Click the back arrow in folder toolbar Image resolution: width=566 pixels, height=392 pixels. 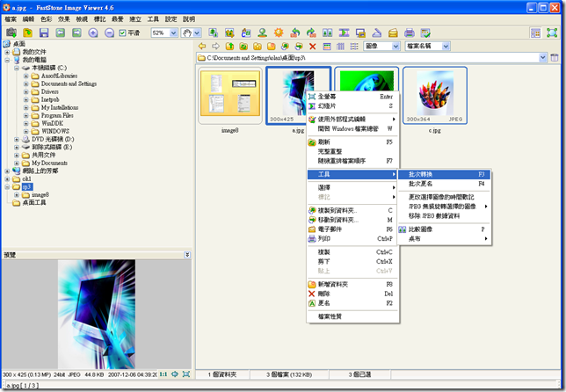tap(202, 46)
